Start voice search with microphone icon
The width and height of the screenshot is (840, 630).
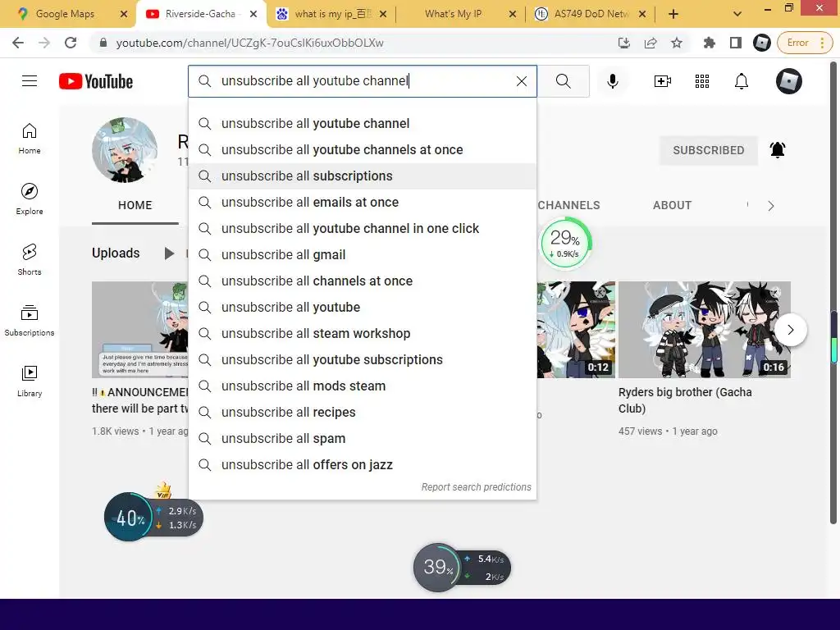click(x=613, y=81)
